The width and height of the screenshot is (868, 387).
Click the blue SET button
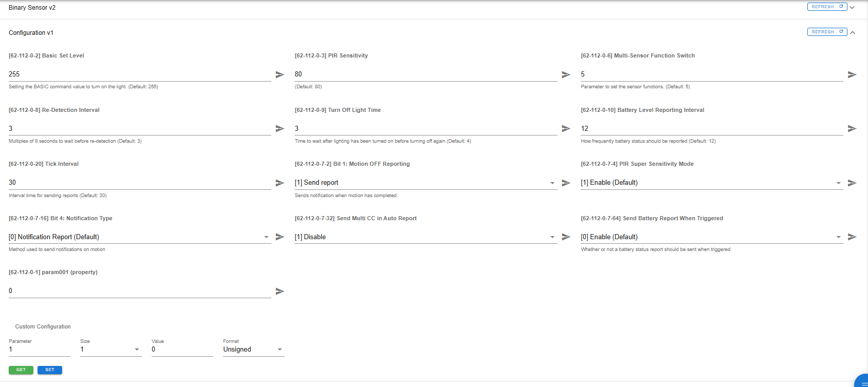50,370
